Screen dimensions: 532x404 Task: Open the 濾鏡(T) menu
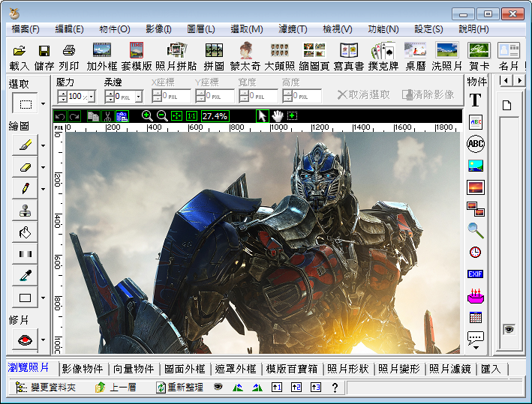point(293,29)
